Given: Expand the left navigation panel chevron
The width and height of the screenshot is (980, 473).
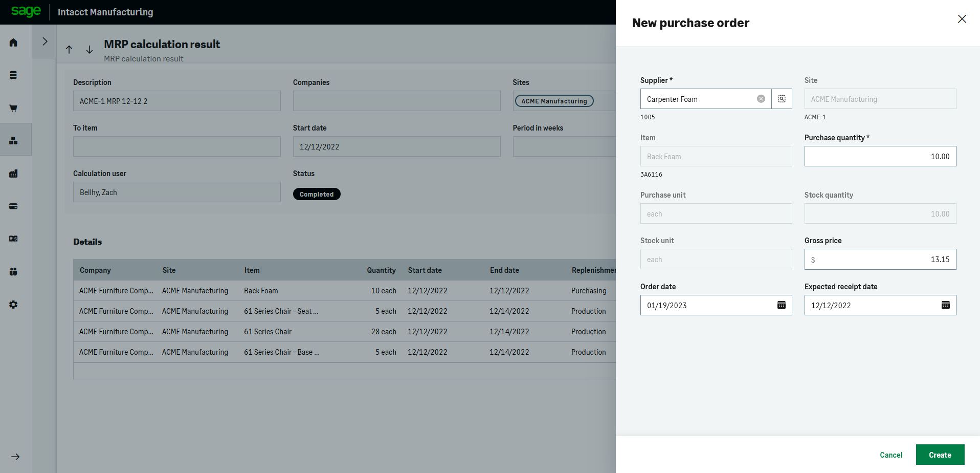Looking at the screenshot, I should click(x=44, y=41).
